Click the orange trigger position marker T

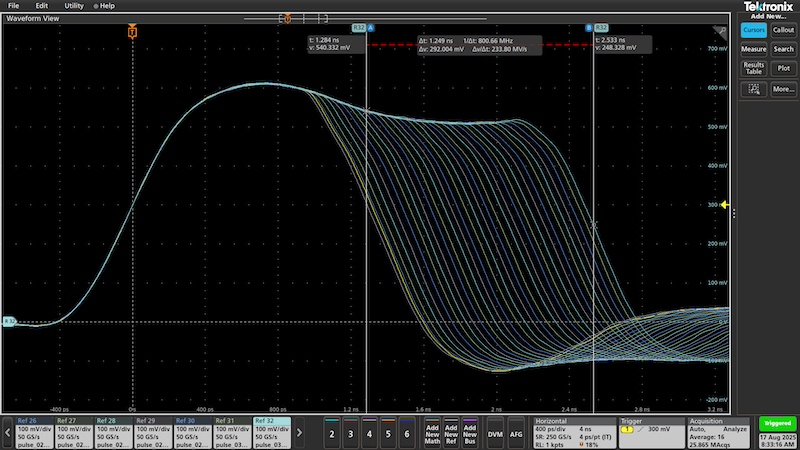click(132, 32)
